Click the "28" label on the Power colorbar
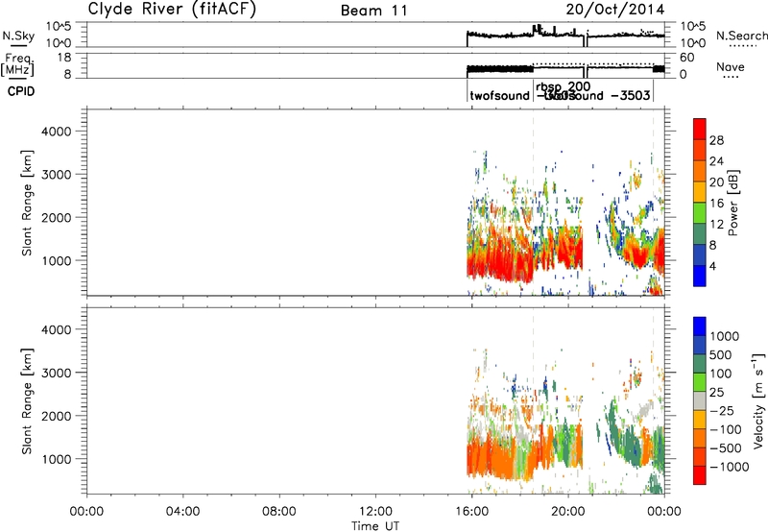This screenshot has width=768, height=532. pos(716,140)
